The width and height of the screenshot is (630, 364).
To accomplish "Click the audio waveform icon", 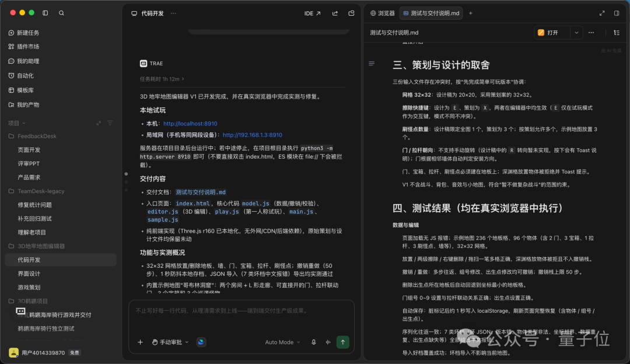I will click(x=328, y=342).
